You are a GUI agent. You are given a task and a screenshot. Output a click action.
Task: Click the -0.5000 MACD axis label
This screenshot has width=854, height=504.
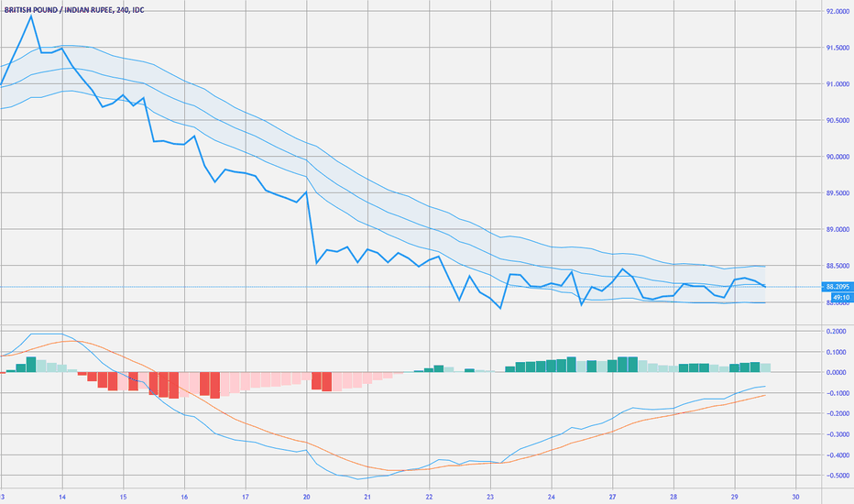[x=836, y=476]
